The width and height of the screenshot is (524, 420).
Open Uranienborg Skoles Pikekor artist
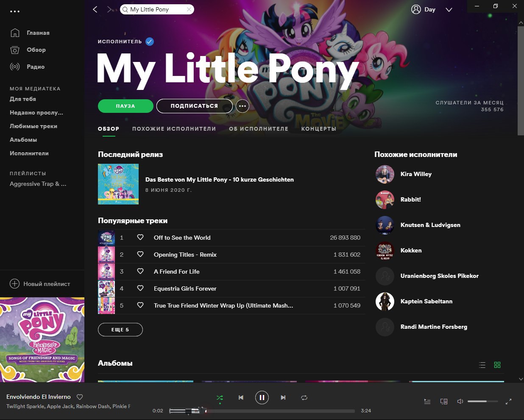pyautogui.click(x=440, y=276)
